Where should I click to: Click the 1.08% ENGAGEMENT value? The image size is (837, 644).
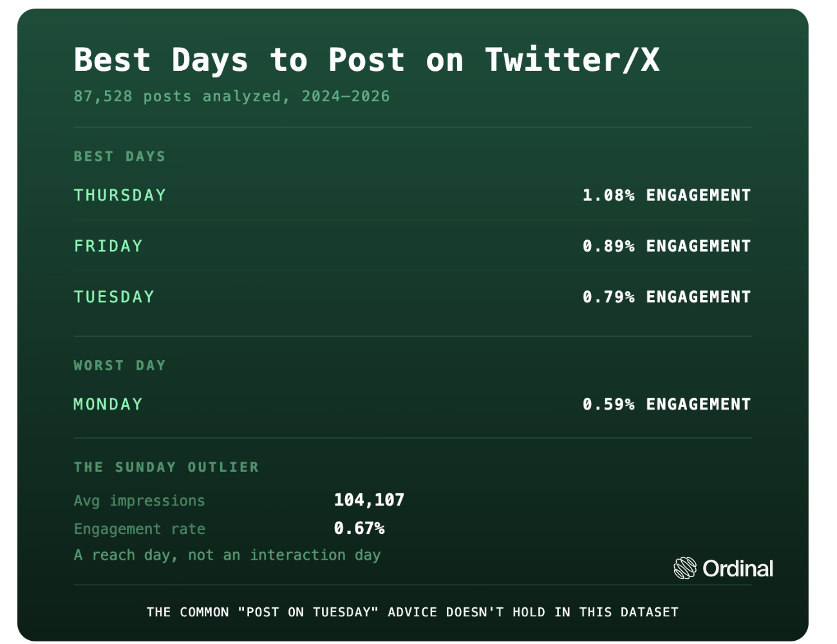pyautogui.click(x=667, y=195)
